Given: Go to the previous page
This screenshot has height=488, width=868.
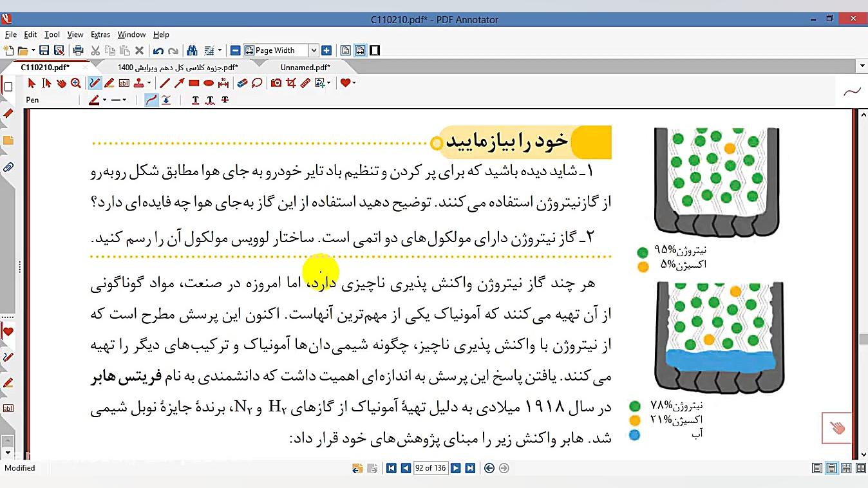Looking at the screenshot, I should (406, 469).
